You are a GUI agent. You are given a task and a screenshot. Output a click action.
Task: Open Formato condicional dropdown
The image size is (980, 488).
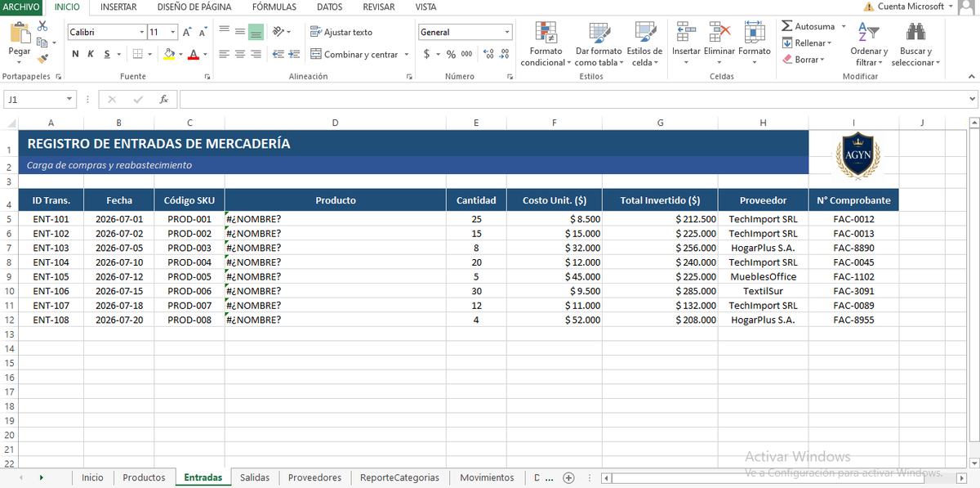click(x=546, y=44)
